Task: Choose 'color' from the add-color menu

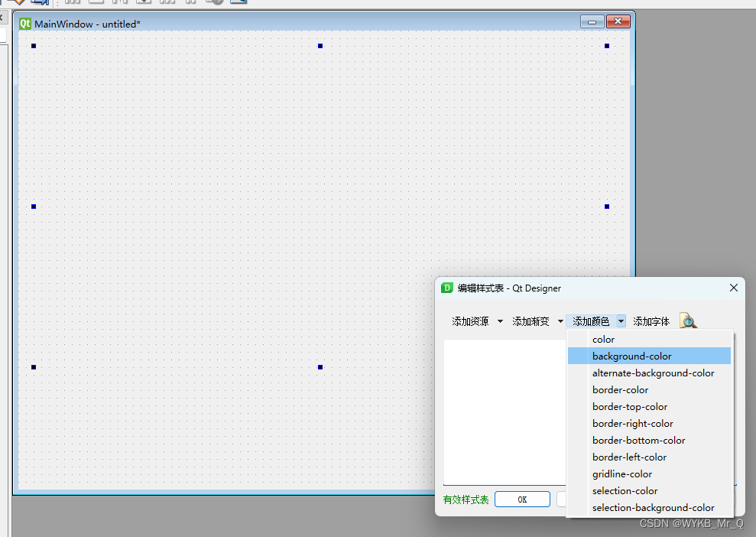Action: (x=649, y=339)
